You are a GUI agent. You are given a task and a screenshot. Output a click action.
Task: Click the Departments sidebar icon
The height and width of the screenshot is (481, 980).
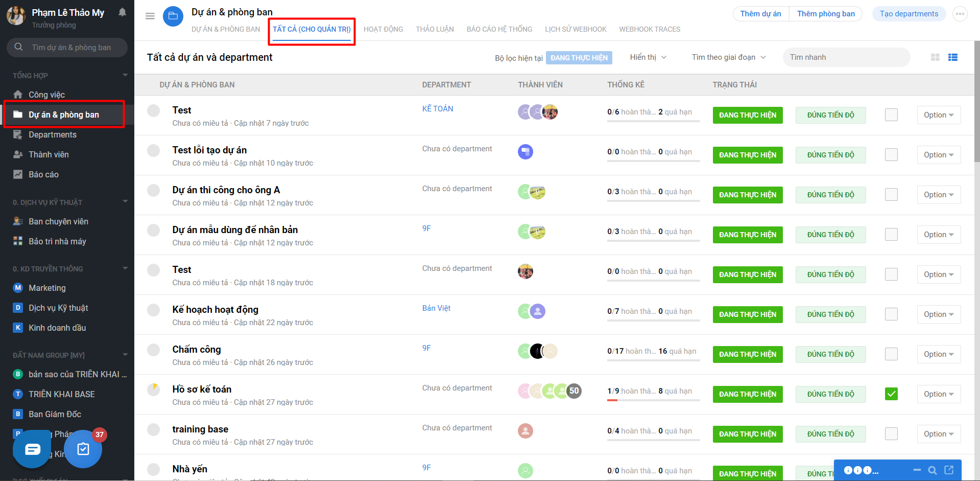(x=18, y=134)
